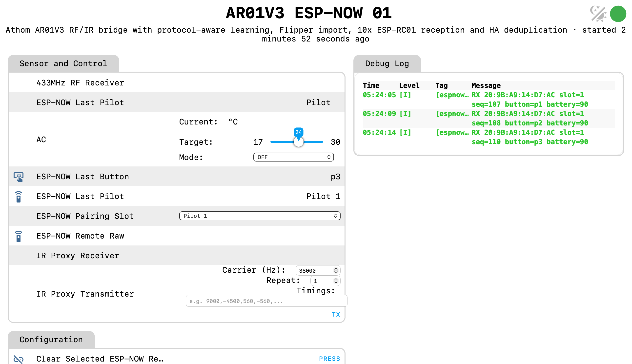
Task: Select the Debug Log tab header
Action: [387, 63]
